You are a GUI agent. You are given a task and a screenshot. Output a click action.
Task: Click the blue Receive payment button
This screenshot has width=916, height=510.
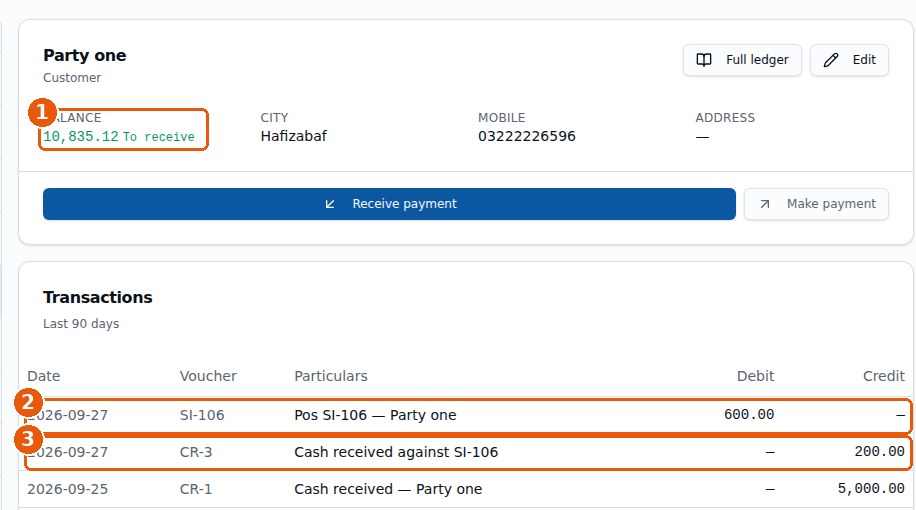click(x=389, y=204)
